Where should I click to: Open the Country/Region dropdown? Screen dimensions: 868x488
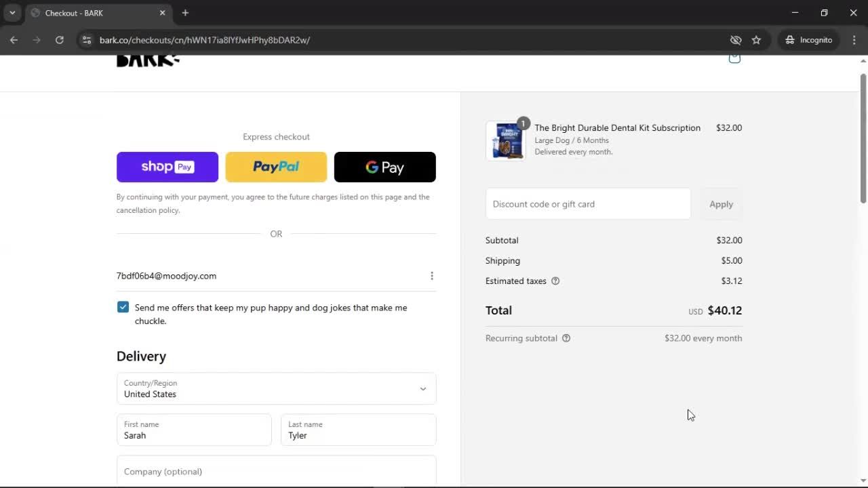click(x=277, y=389)
